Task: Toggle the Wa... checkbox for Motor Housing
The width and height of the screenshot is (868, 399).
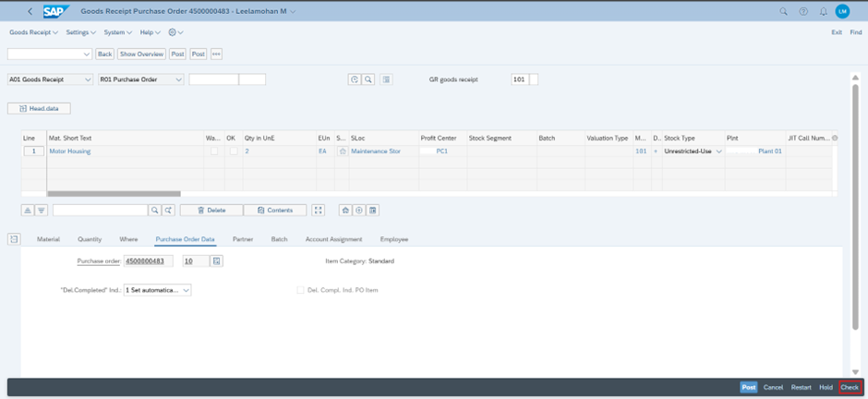Action: pos(214,151)
